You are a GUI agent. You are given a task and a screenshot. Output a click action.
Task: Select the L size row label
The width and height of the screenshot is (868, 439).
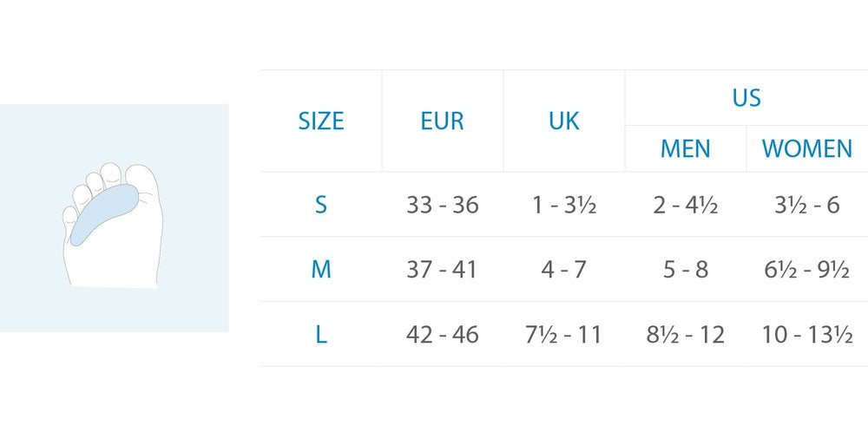coord(321,334)
